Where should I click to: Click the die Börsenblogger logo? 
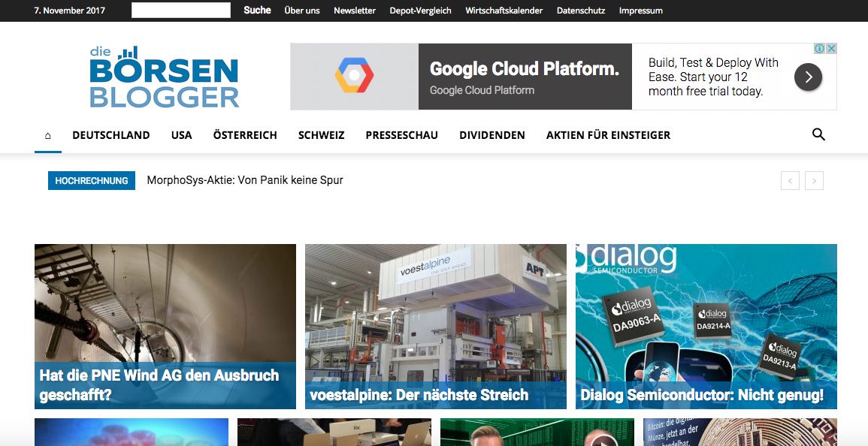[x=165, y=77]
